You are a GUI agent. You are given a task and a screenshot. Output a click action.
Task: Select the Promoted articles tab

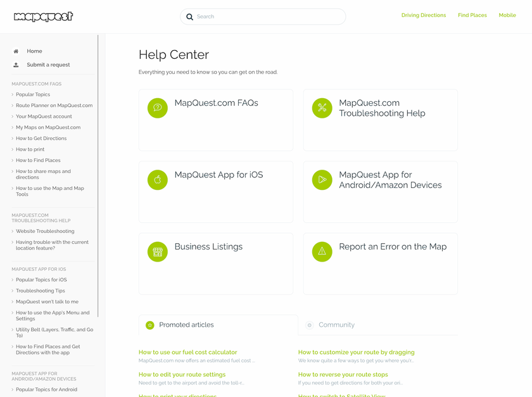click(x=186, y=325)
